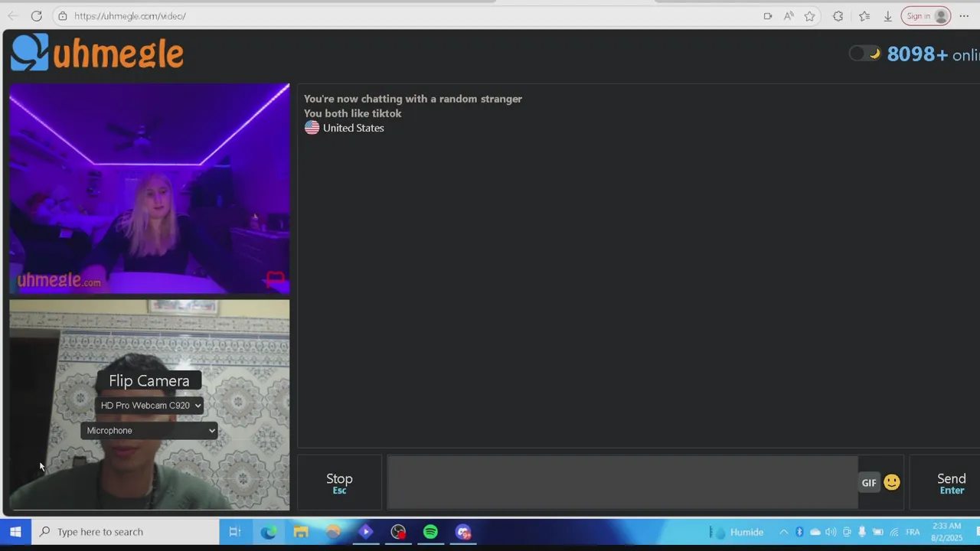Open Microsoft Edge from taskbar
Screen dimensions: 980x551
tap(269, 532)
